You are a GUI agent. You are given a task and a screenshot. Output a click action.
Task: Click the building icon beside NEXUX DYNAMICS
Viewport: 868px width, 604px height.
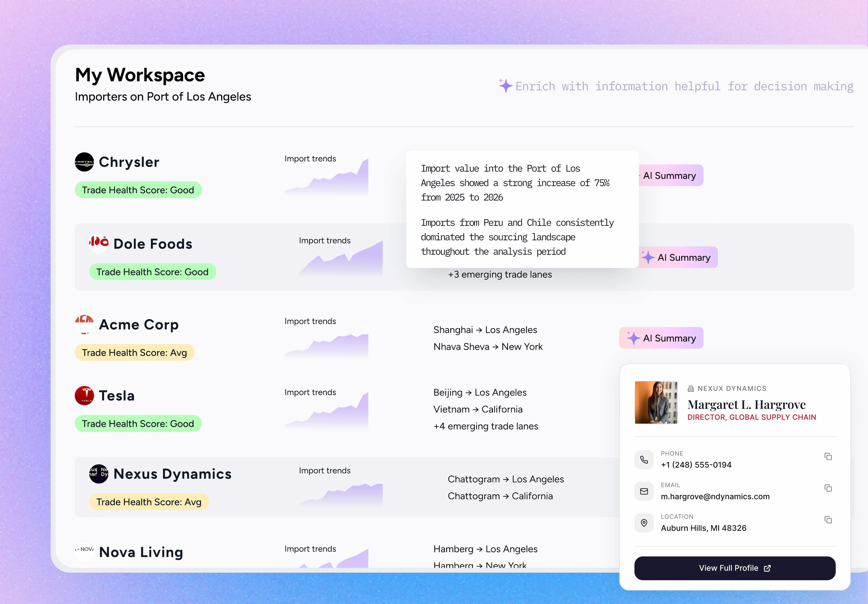coord(691,389)
